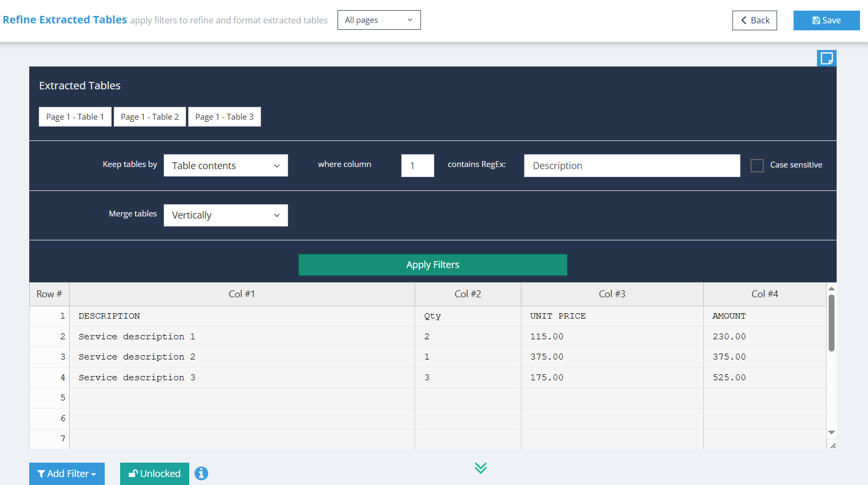The height and width of the screenshot is (485, 868).
Task: Click the scrollbar down arrow icon
Action: [x=832, y=433]
